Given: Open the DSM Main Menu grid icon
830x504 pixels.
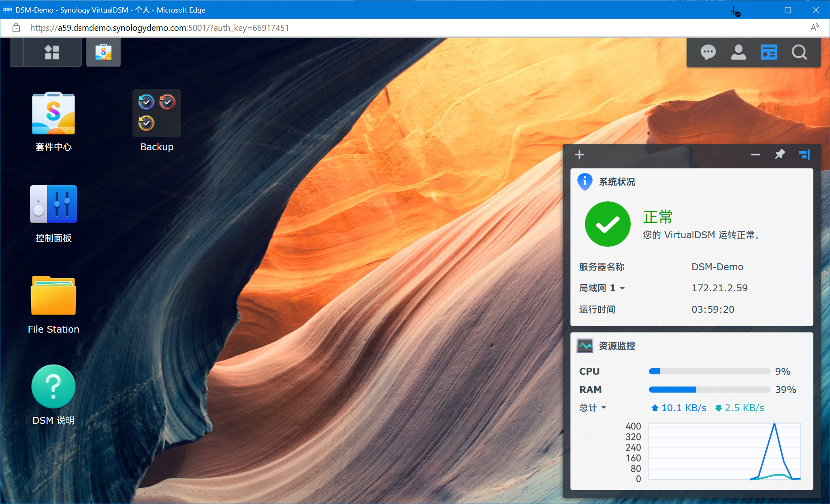Looking at the screenshot, I should 52,52.
